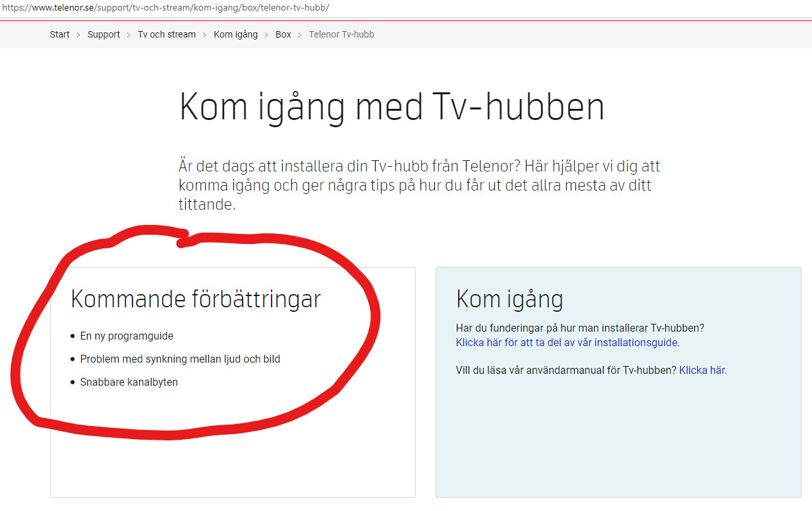Image resolution: width=812 pixels, height=511 pixels.
Task: Click the Telenor Tv-hubb breadcrumb item
Action: pos(341,34)
